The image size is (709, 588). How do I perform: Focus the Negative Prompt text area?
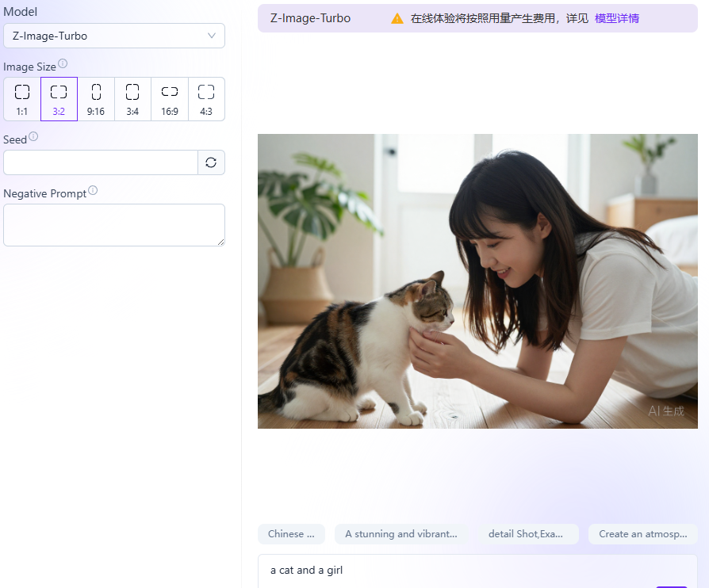(x=114, y=225)
